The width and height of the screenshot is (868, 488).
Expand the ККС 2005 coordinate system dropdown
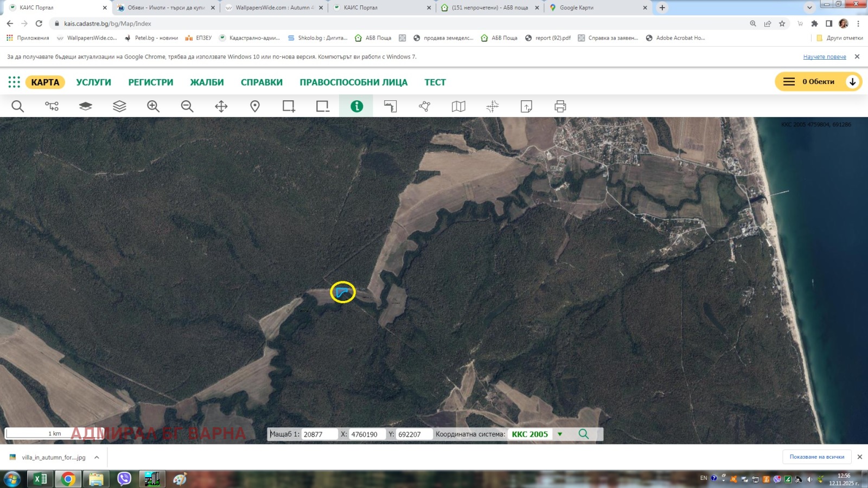click(560, 434)
